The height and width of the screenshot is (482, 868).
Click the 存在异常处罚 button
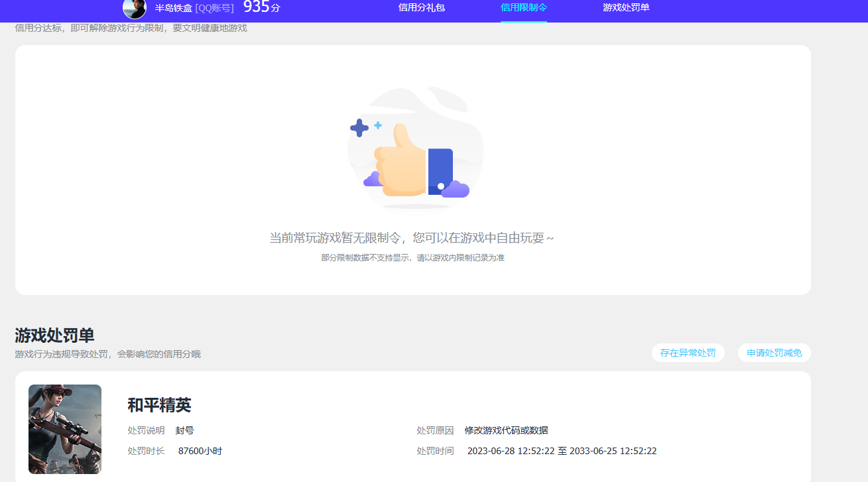tap(688, 353)
